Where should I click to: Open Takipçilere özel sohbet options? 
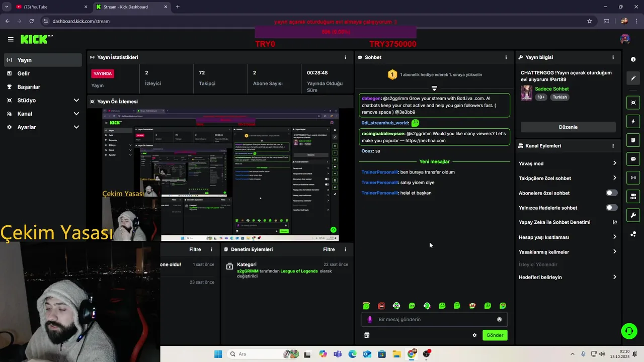[x=568, y=178]
